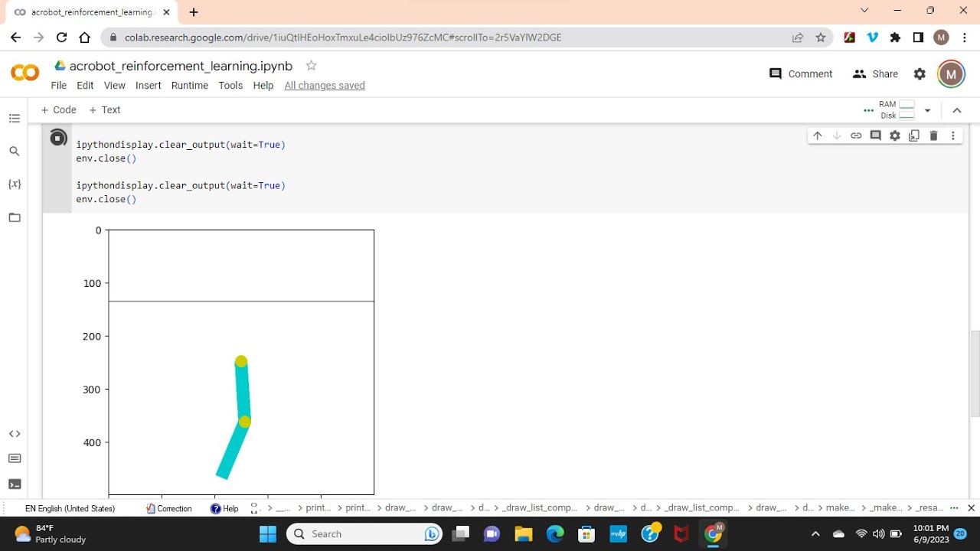Add a comment to the cell
The image size is (980, 551).
pyautogui.click(x=876, y=135)
